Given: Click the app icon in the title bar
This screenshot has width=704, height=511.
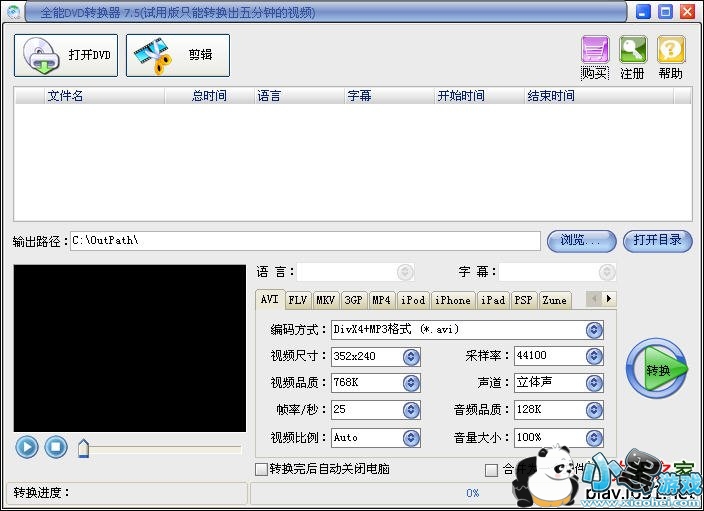Looking at the screenshot, I should [13, 12].
